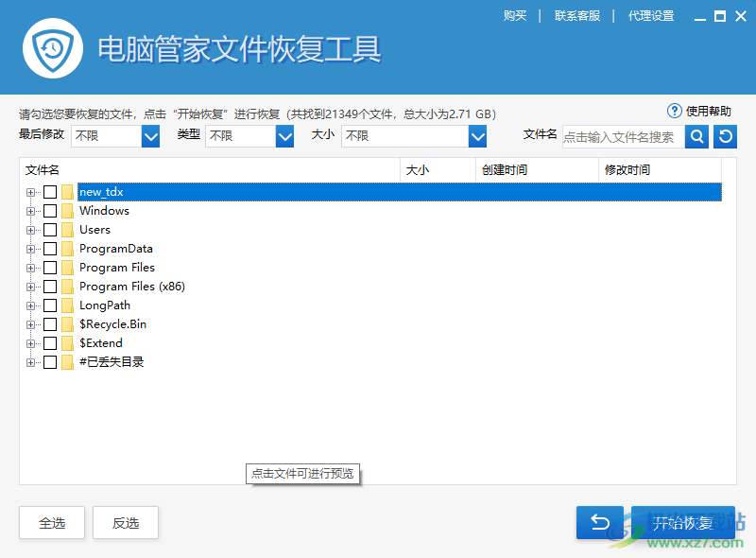Image resolution: width=756 pixels, height=558 pixels.
Task: Click the Users folder icon
Action: tap(67, 230)
